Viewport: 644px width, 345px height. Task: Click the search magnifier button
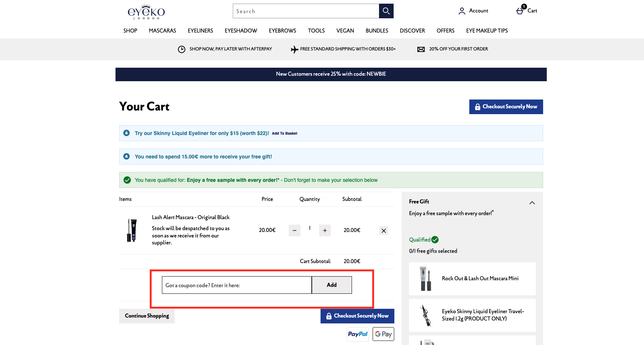[386, 11]
